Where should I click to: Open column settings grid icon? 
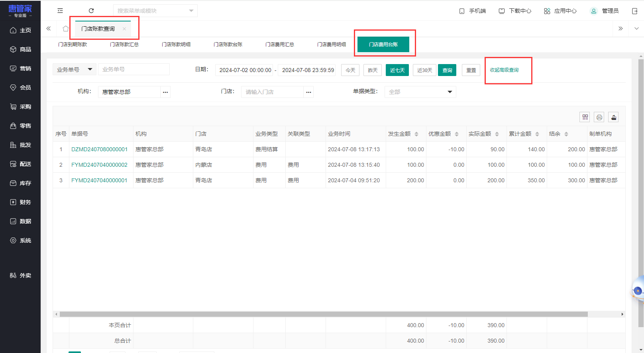tap(585, 117)
